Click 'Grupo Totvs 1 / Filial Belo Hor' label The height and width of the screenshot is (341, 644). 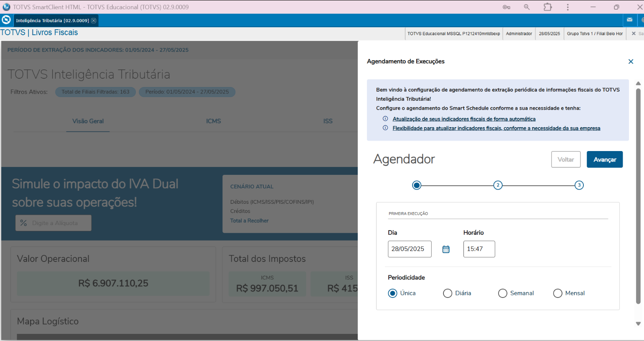[x=595, y=34]
